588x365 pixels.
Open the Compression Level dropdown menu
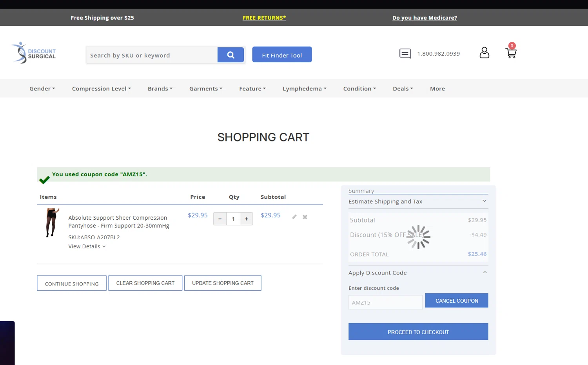pos(101,89)
